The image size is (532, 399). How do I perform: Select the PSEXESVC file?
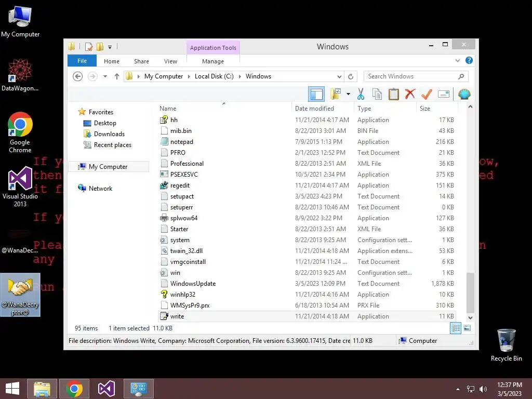click(307, 175)
